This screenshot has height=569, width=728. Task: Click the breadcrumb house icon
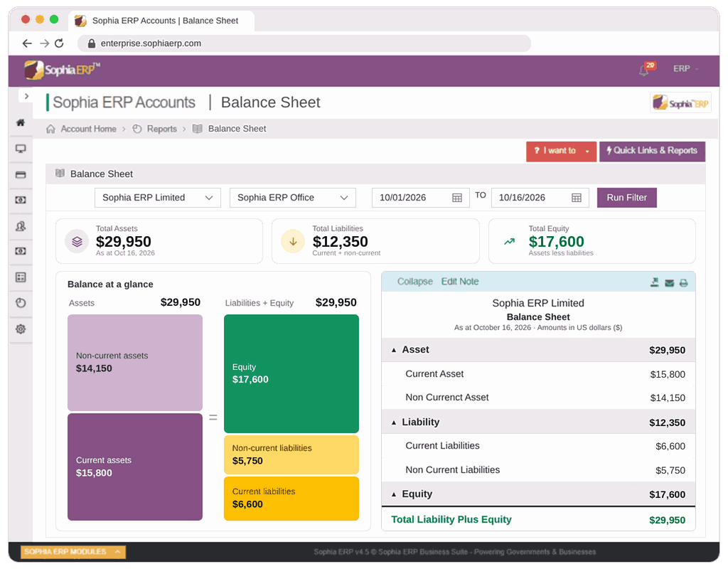pos(50,129)
